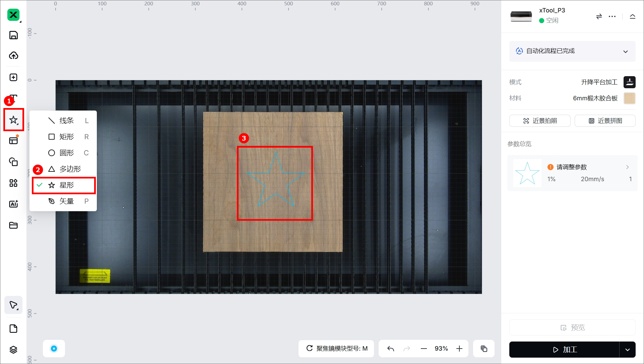Click the undo arrow
Viewport: 644px width, 364px height.
[x=390, y=349]
